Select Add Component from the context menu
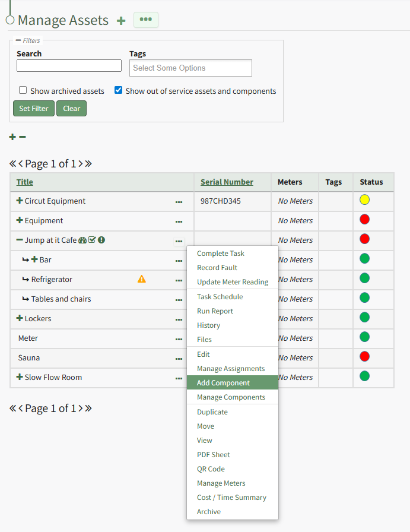 (223, 383)
